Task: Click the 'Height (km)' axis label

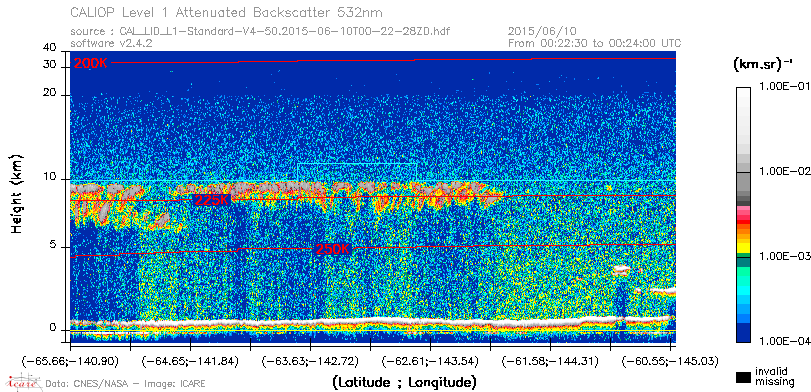Action: click(17, 193)
